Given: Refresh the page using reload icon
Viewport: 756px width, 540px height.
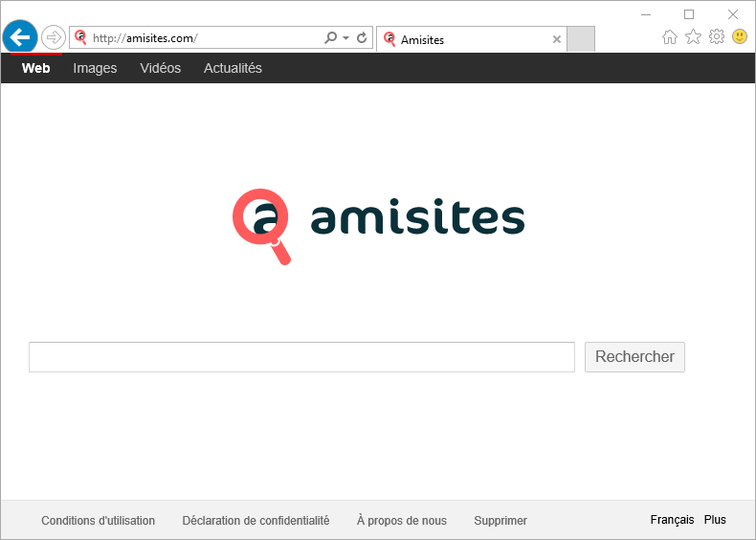Looking at the screenshot, I should 362,38.
